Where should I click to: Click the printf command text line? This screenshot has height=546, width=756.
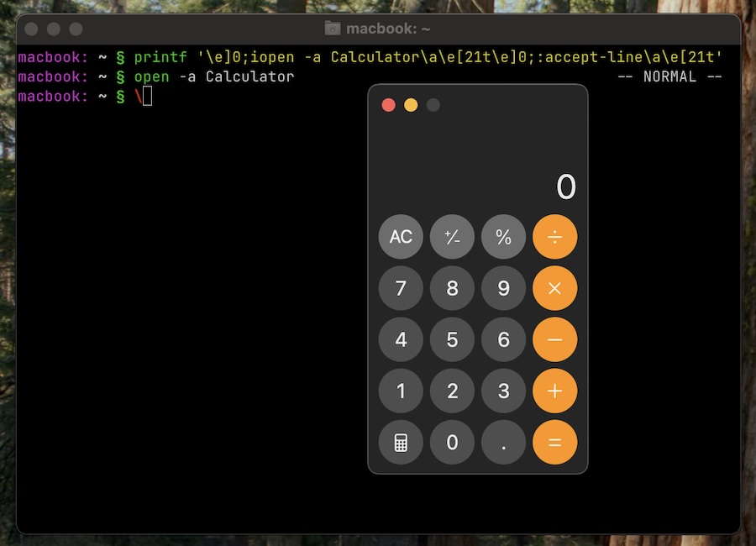pos(428,57)
